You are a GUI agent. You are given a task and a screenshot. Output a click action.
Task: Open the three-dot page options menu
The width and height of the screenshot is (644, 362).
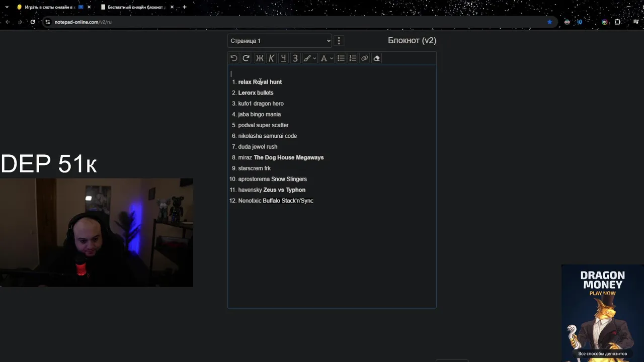339,41
